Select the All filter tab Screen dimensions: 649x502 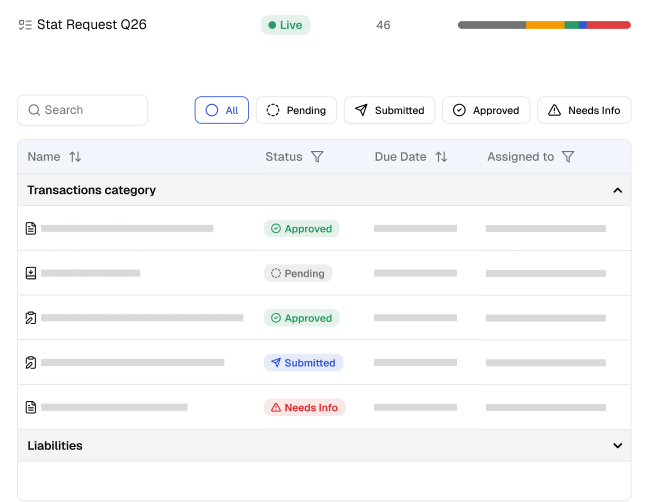222,110
